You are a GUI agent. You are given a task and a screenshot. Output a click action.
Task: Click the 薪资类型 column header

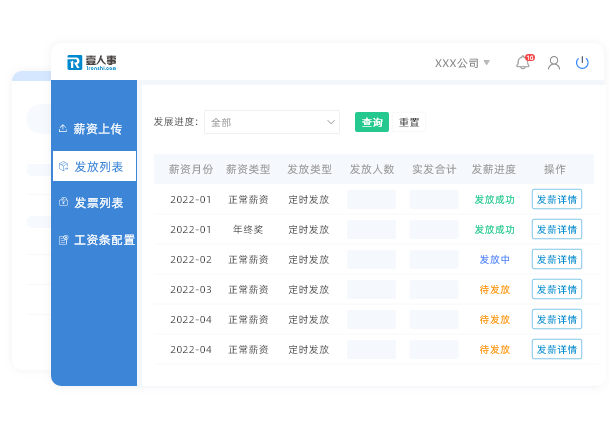(248, 169)
